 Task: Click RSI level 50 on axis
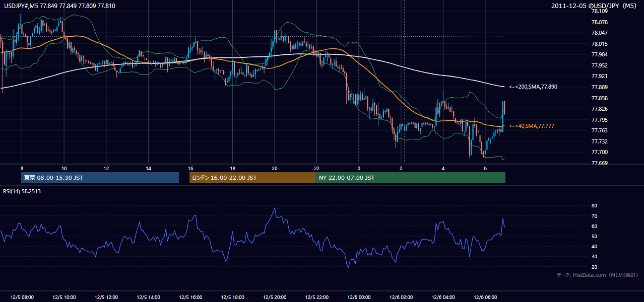click(x=595, y=236)
